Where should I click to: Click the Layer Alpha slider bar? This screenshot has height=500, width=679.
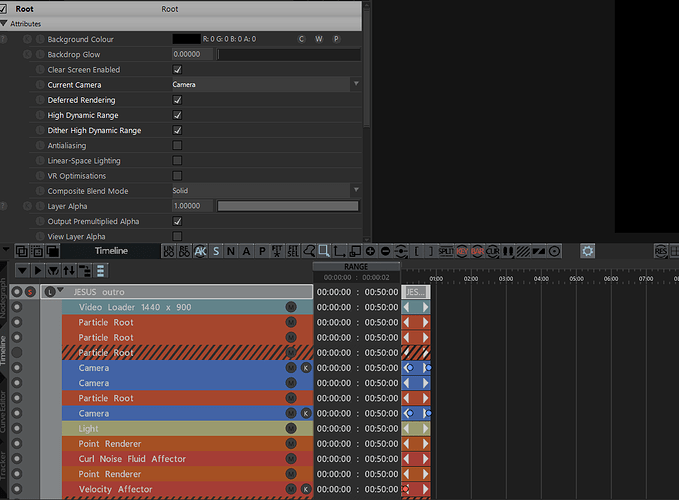(x=288, y=206)
